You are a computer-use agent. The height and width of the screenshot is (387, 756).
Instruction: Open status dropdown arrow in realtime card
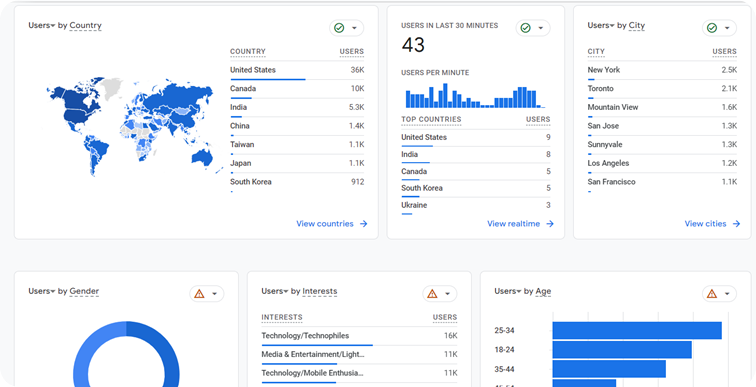[x=540, y=28]
